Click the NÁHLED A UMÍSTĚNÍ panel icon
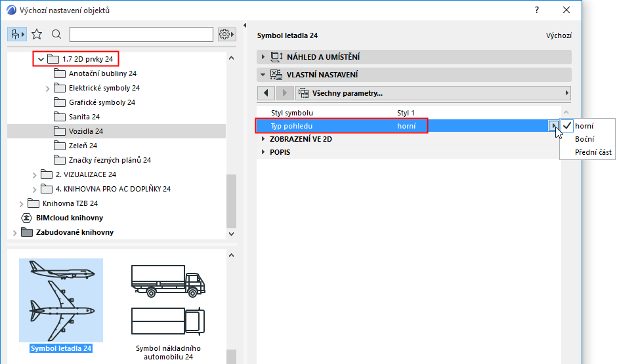 pyautogui.click(x=276, y=57)
